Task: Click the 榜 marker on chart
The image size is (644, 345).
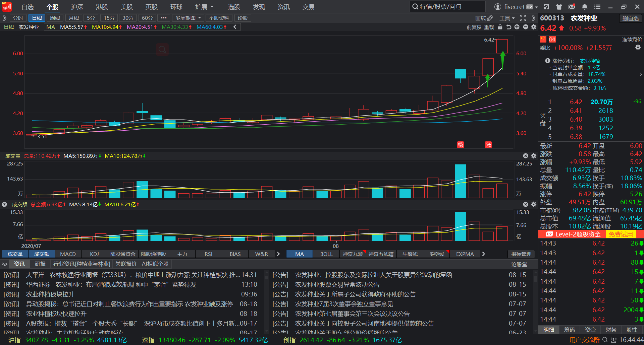Action: pyautogui.click(x=461, y=145)
